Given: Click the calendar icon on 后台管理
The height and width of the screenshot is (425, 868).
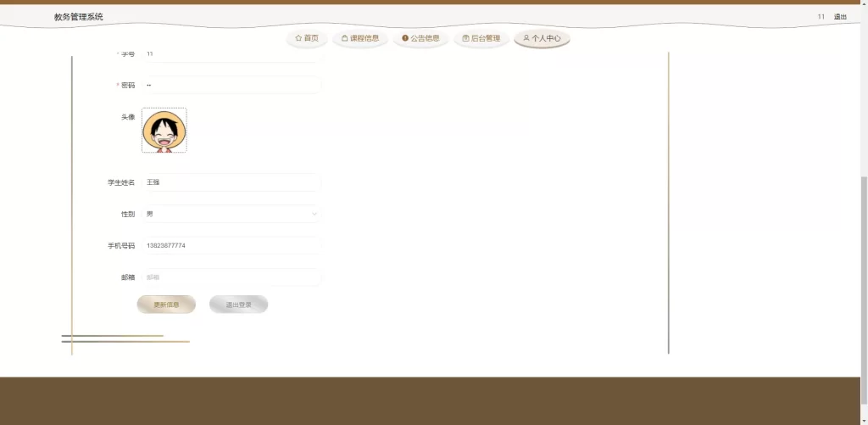Looking at the screenshot, I should [x=466, y=38].
